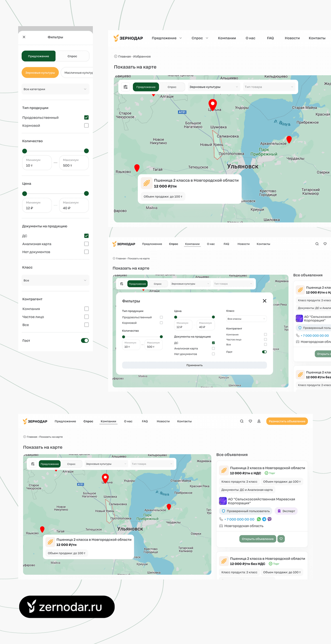Click the user profile icon in header
Viewport: 331px width, 644px height.
[259, 421]
